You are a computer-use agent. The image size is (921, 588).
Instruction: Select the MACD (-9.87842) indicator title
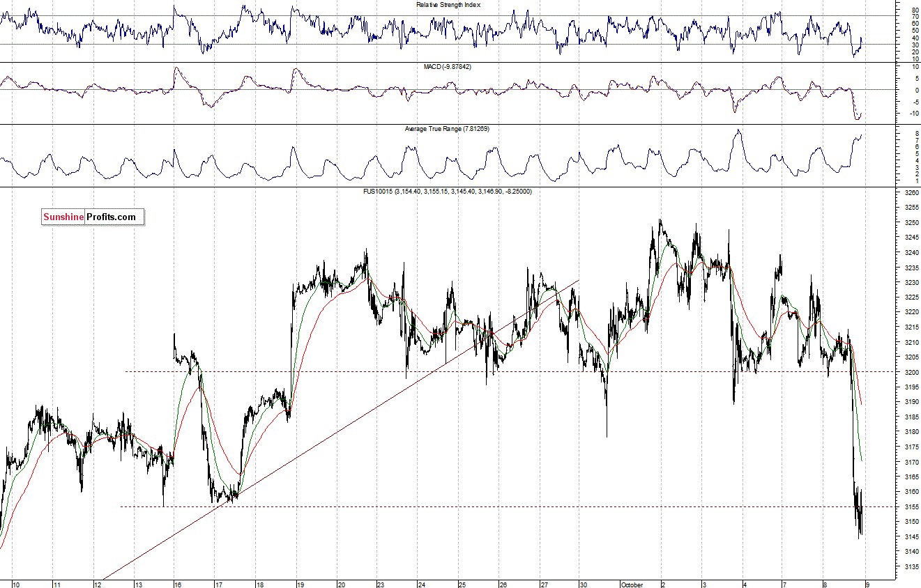click(x=448, y=66)
